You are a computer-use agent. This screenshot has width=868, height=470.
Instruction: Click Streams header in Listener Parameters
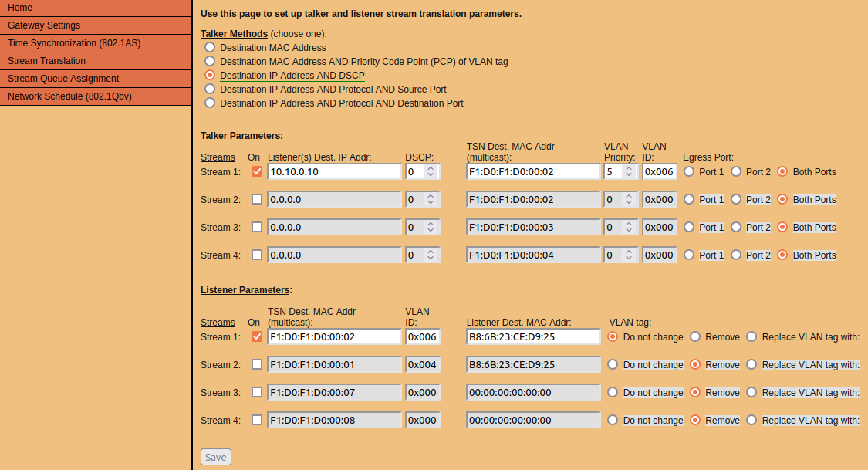click(x=218, y=322)
